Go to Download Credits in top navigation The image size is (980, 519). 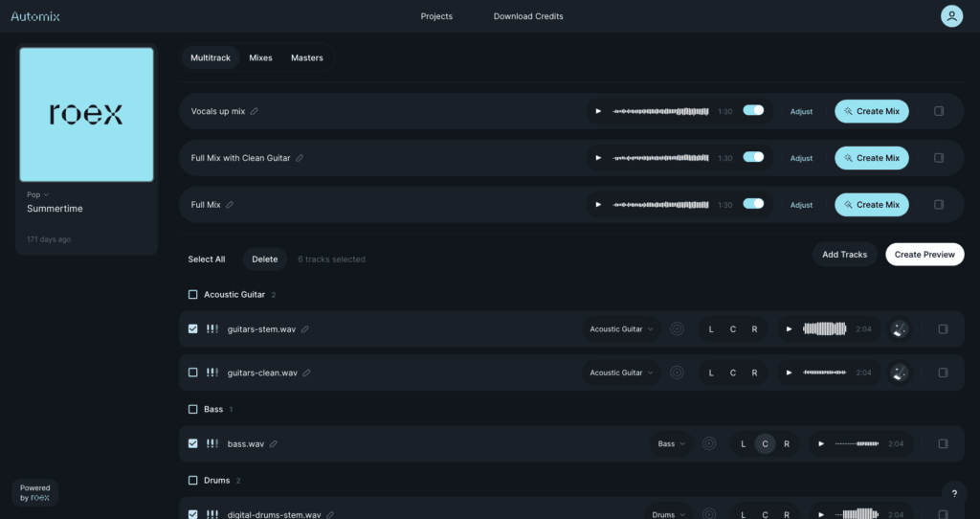528,16
